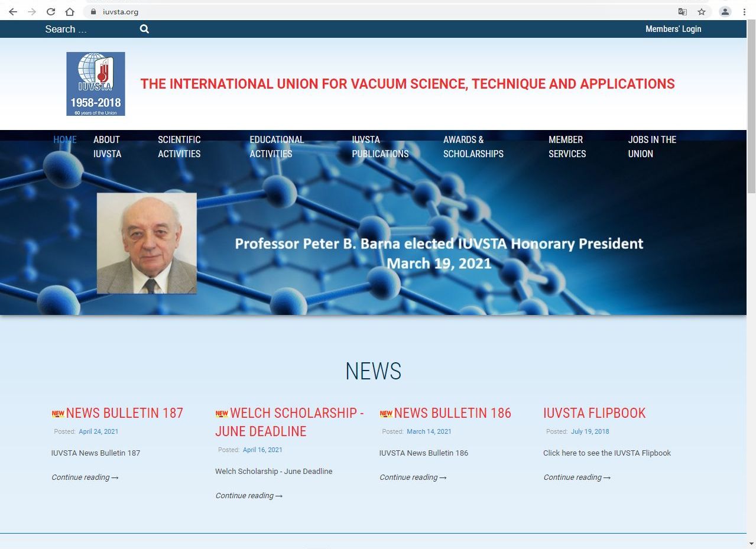Click the NEW badge beside News Bulletin 187

[58, 414]
